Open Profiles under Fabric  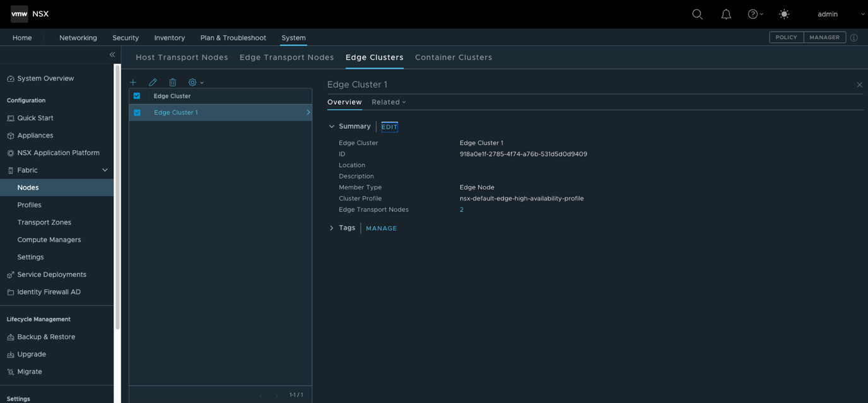(x=29, y=205)
